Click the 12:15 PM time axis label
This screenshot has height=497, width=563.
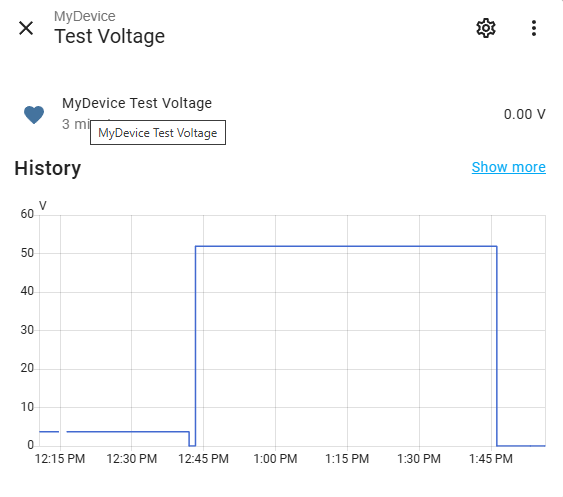(60, 459)
